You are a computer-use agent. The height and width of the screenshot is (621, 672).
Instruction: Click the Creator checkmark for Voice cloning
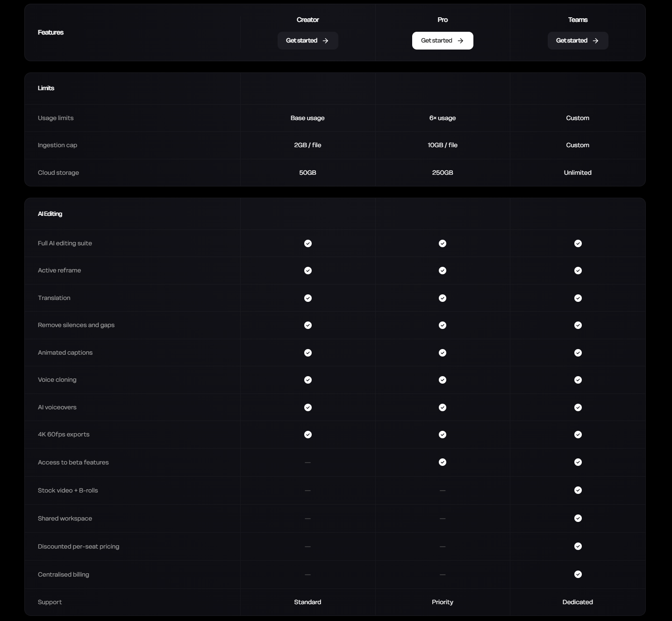tap(308, 380)
